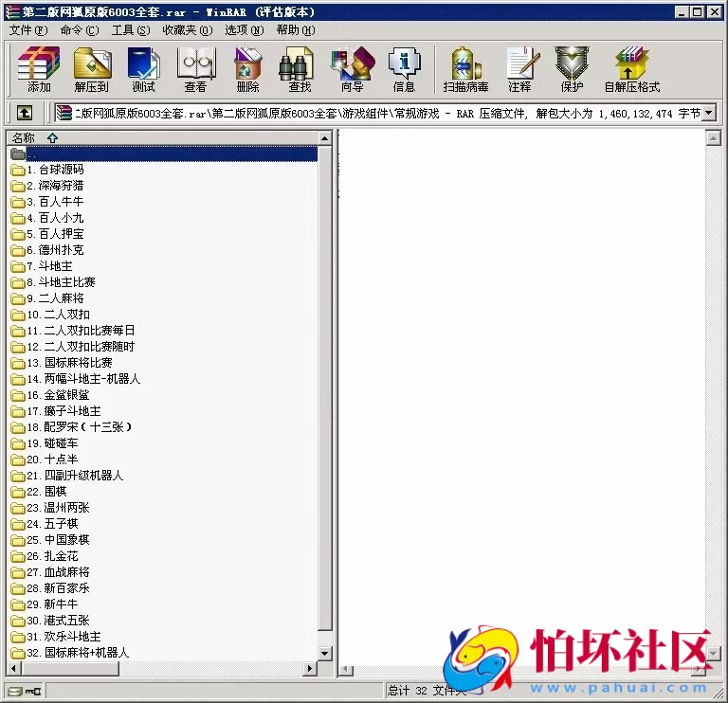Expand the address bar path dropdown
728x703 pixels.
coord(708,113)
